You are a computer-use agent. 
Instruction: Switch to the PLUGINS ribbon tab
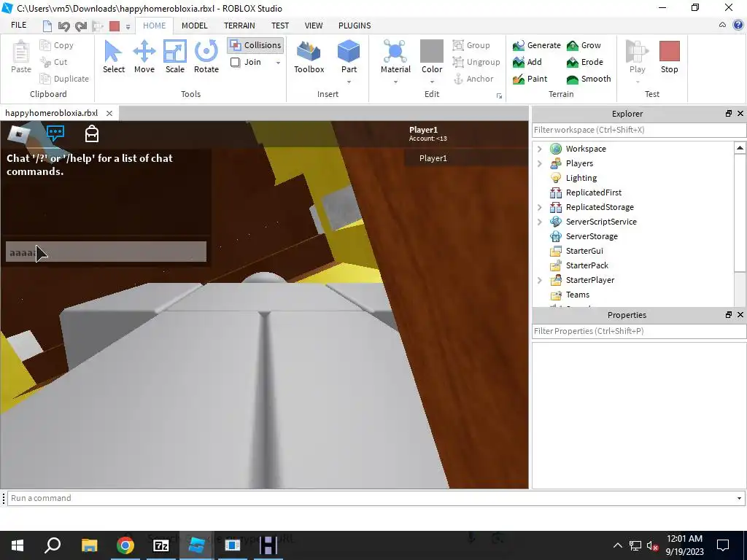(x=355, y=26)
